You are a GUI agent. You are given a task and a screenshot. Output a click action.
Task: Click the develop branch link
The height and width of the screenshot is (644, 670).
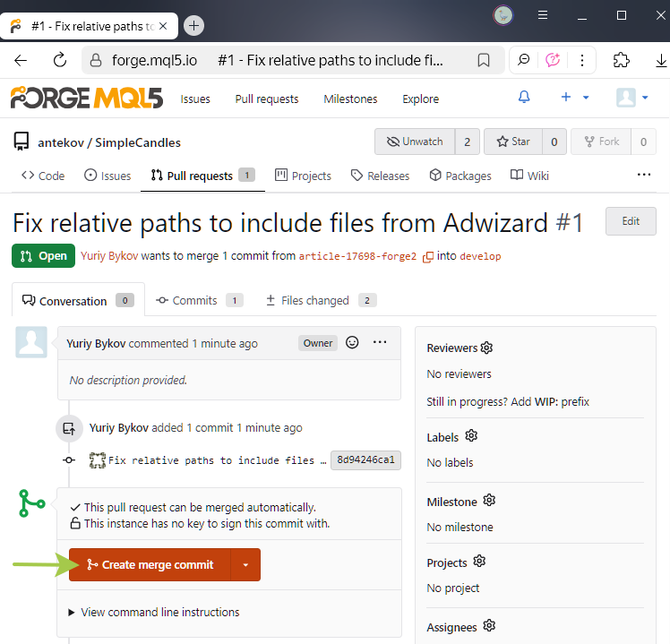(x=480, y=256)
